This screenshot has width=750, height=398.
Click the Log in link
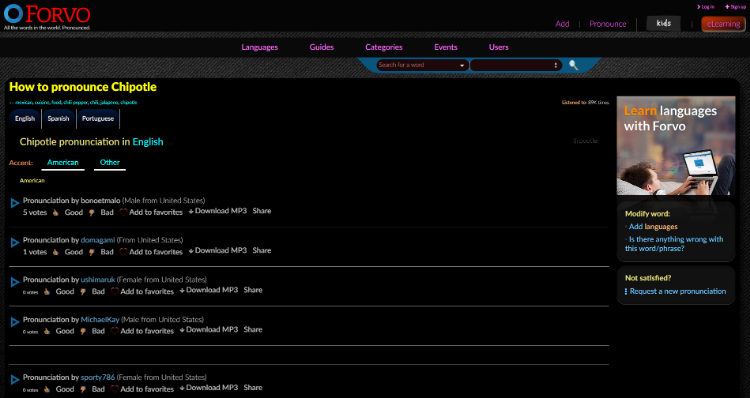pos(706,7)
